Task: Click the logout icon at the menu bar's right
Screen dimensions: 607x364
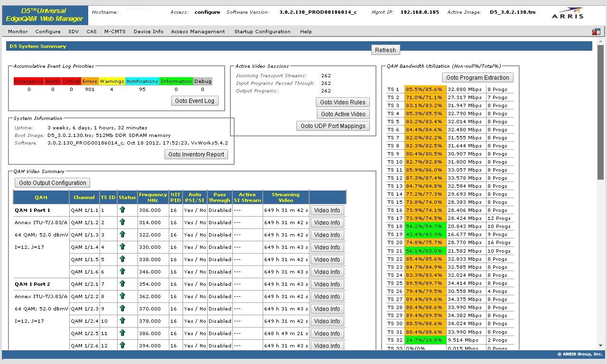Action: tap(596, 32)
